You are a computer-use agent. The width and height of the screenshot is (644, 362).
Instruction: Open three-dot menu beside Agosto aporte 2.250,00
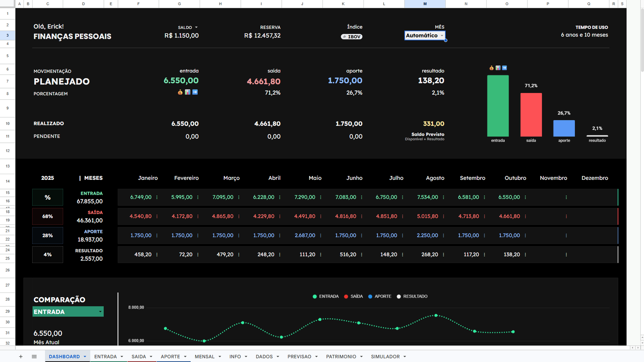tap(444, 235)
